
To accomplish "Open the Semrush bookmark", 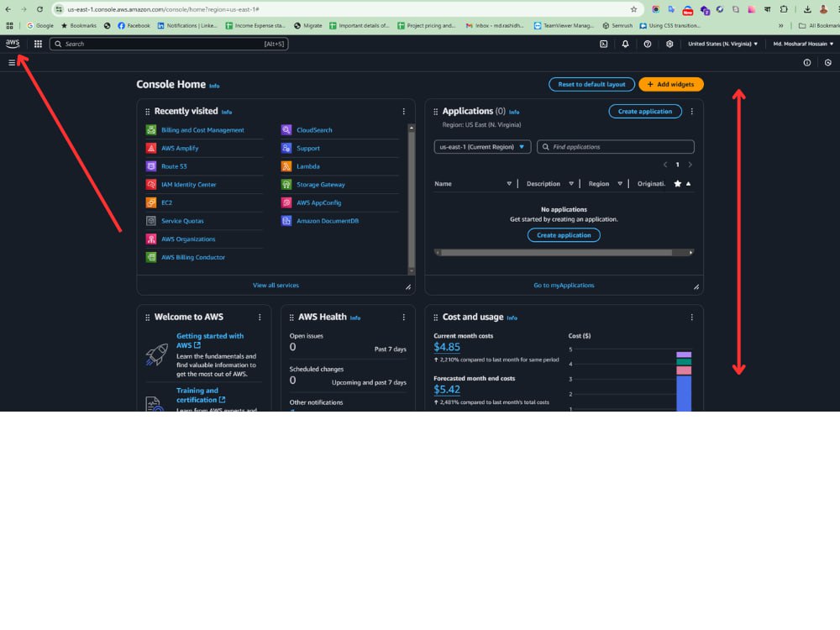I will pyautogui.click(x=617, y=25).
